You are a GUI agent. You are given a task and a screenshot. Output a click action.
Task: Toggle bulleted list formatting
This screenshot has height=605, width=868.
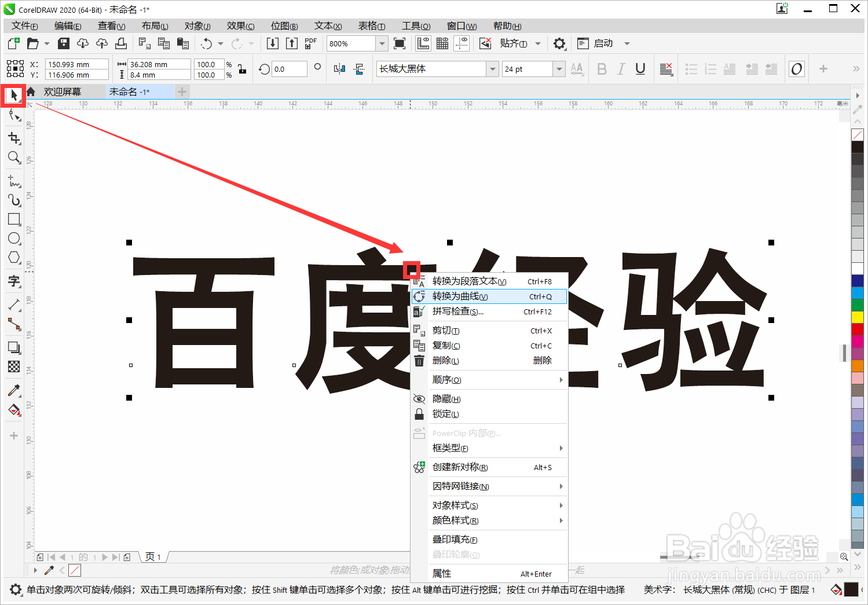pos(691,69)
